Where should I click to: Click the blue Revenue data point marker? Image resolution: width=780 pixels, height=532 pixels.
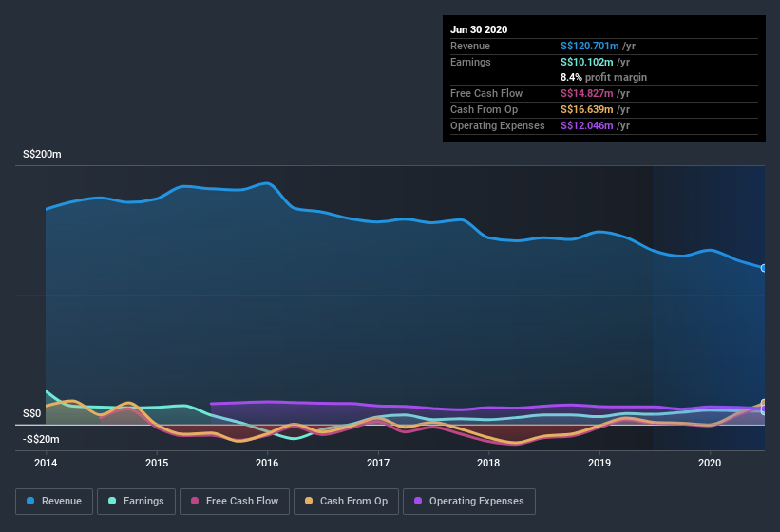[x=764, y=268]
